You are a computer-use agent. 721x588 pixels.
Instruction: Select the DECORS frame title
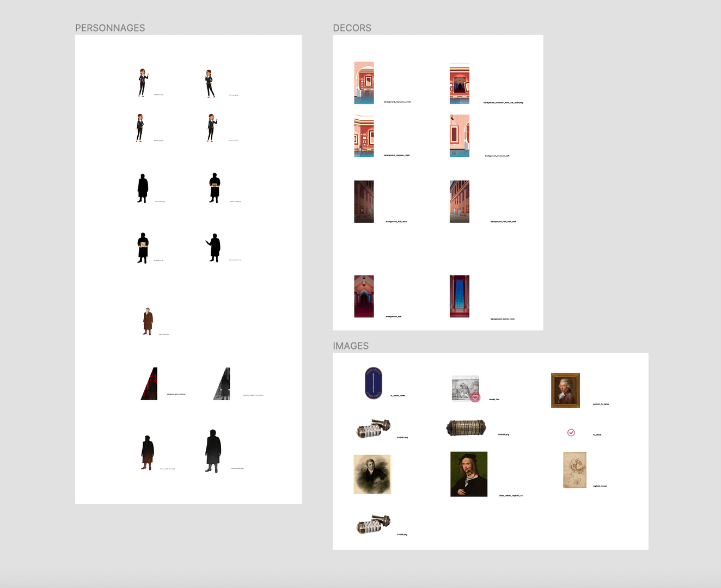click(352, 28)
